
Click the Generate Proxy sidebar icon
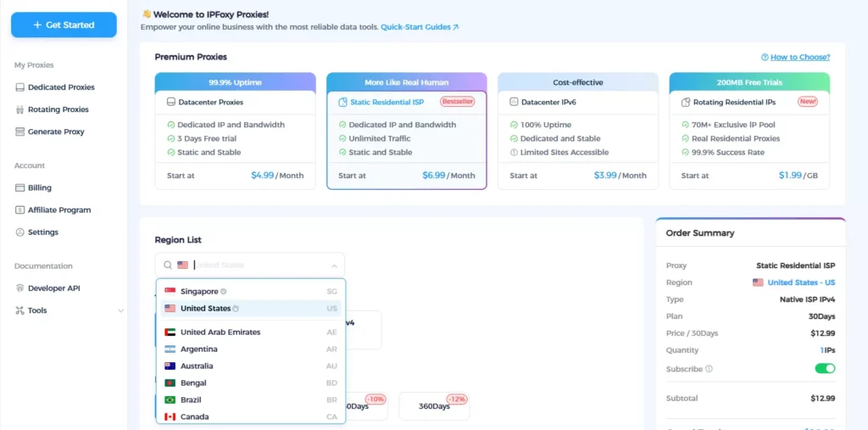[x=20, y=131]
